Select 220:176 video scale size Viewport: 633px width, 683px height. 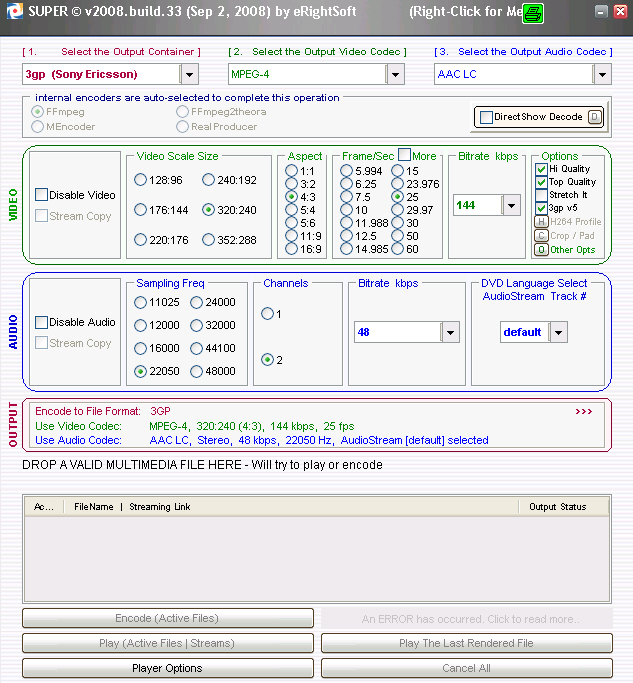coord(140,240)
